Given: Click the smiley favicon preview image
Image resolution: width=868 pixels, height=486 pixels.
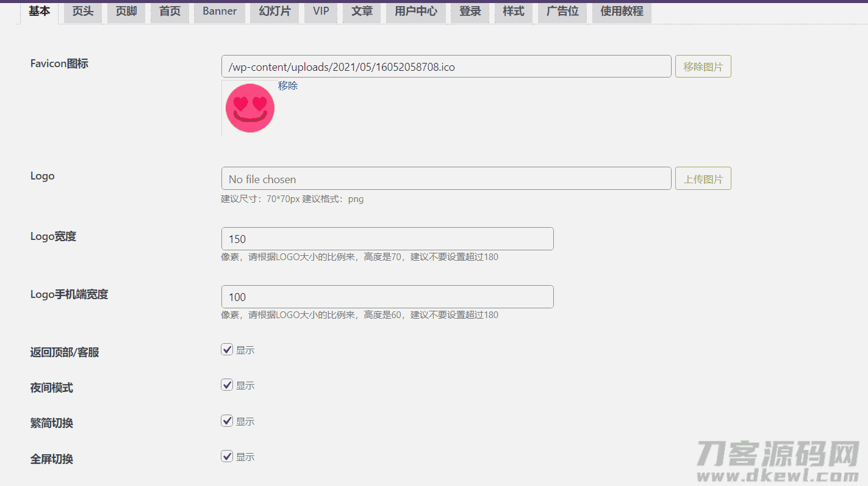Looking at the screenshot, I should point(249,108).
